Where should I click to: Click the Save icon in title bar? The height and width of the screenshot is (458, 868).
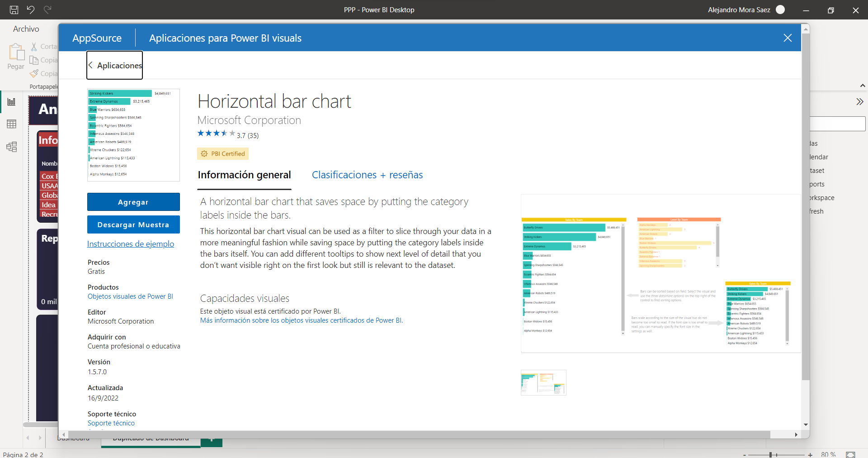coord(14,10)
